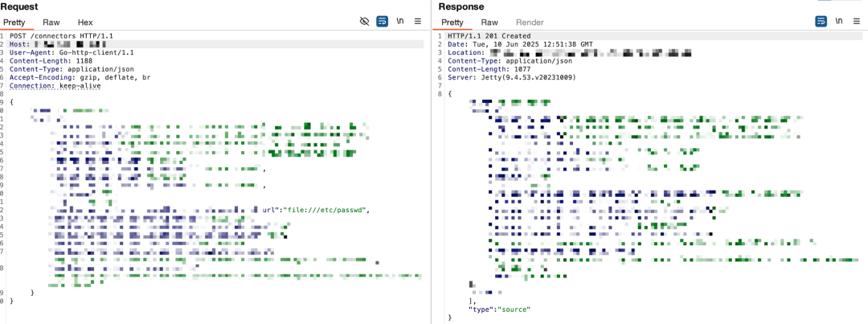Click the "file:///etc/passwd" url value
Viewport: 868px width, 324px height.
point(326,210)
